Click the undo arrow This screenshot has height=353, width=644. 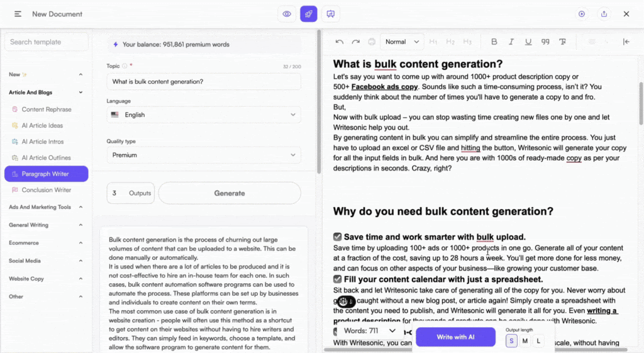339,42
